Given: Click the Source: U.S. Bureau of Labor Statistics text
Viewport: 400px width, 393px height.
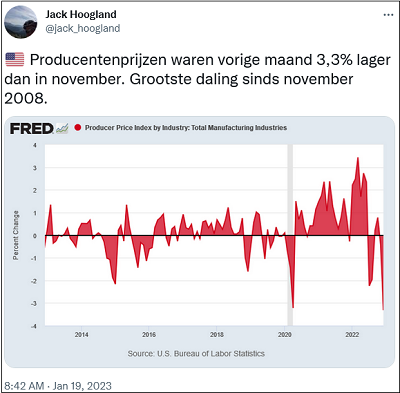Looking at the screenshot, I should click(x=196, y=354).
